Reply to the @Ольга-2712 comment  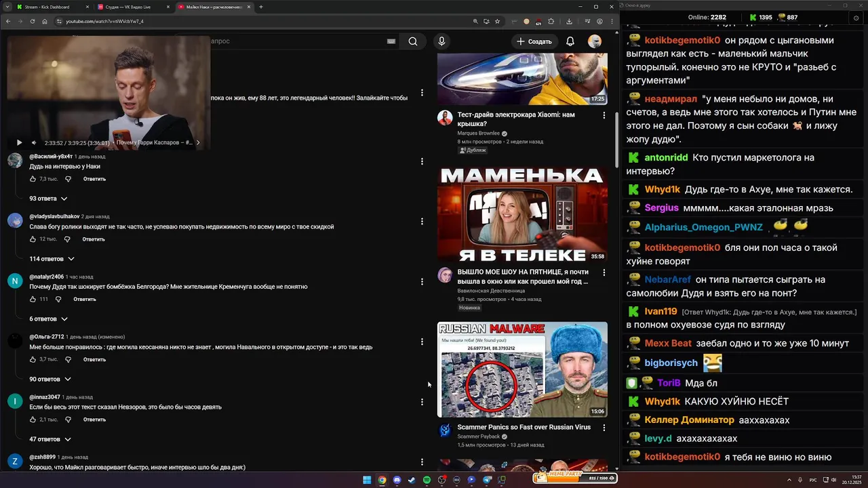point(94,359)
